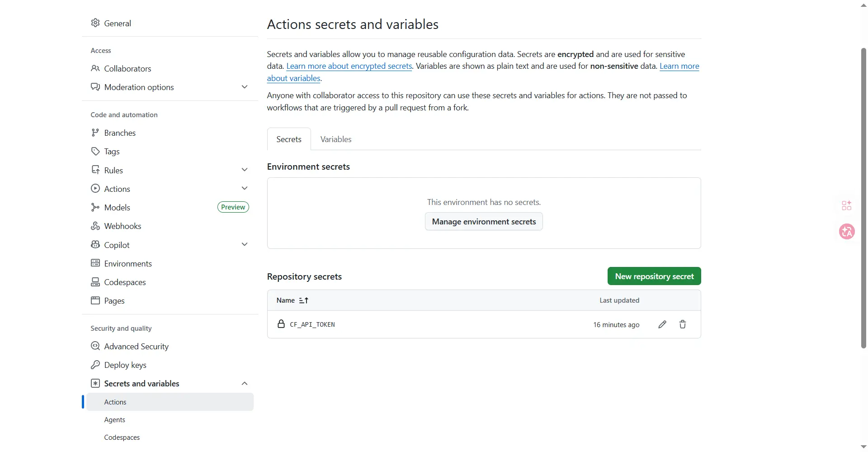Delete CF_API_TOKEN using the trash icon
Image resolution: width=868 pixels, height=452 pixels.
(x=683, y=324)
